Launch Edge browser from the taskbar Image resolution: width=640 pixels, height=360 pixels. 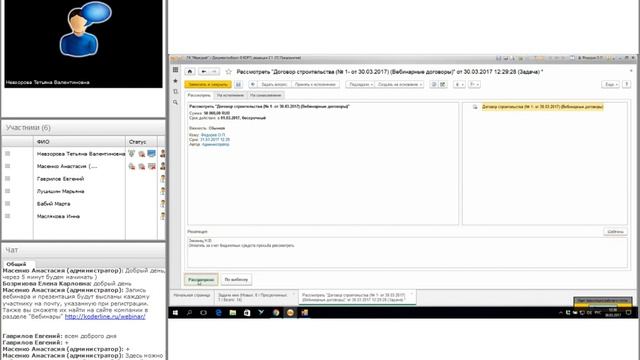click(x=218, y=313)
